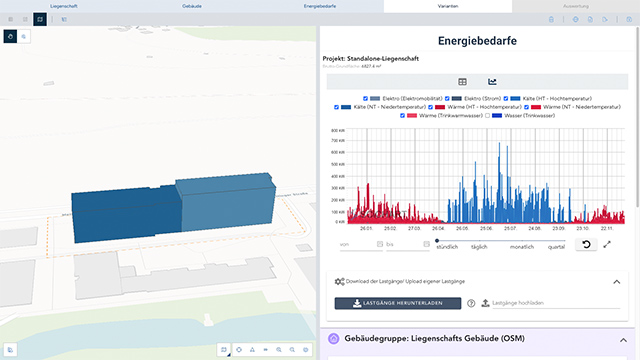Uncheck Kälte (NT - Niedertemperatur) series
The height and width of the screenshot is (360, 640).
pos(336,107)
